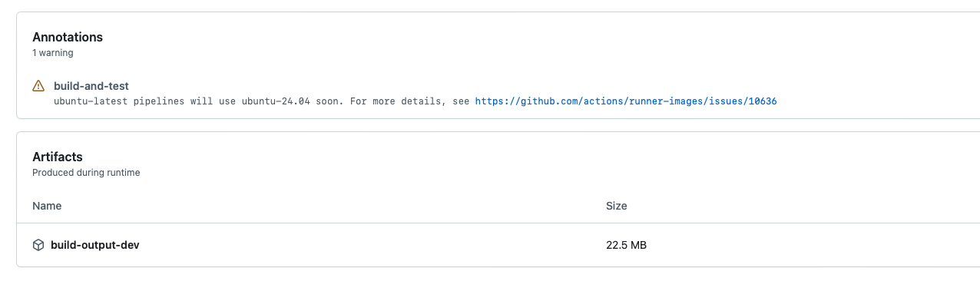Click "ubuntu-24.04" in the warning message
Viewport: 980px width, 291px height.
click(x=277, y=101)
